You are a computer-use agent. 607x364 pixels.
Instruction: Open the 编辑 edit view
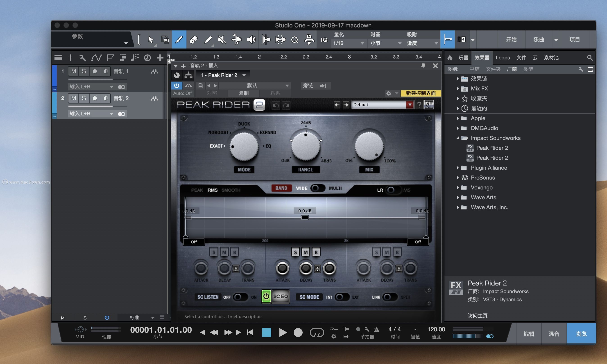pyautogui.click(x=529, y=334)
